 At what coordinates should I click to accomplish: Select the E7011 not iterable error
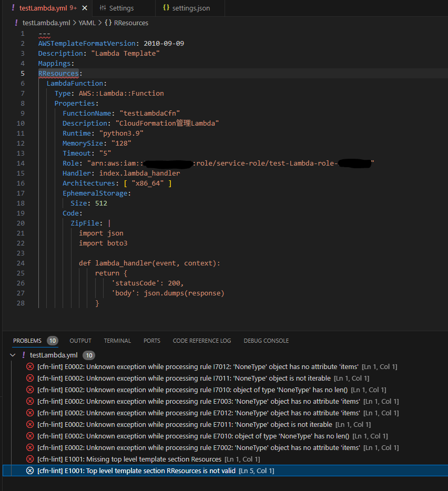225,425
